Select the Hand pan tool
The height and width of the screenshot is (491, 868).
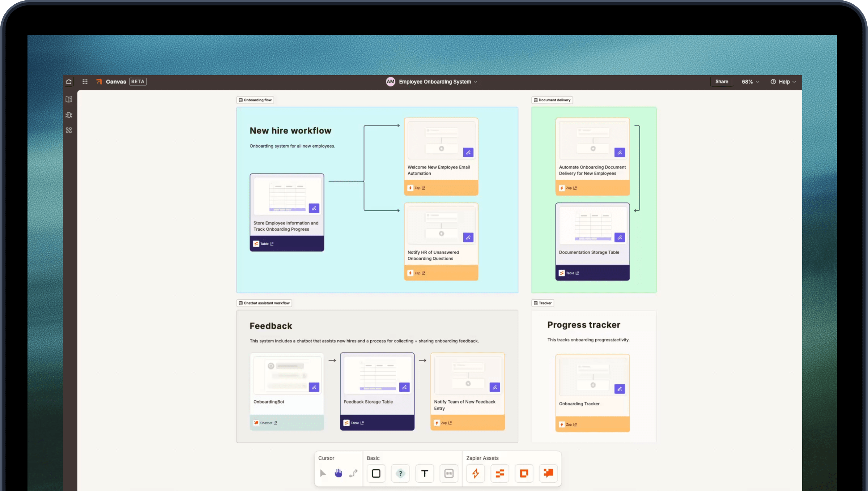coord(338,473)
